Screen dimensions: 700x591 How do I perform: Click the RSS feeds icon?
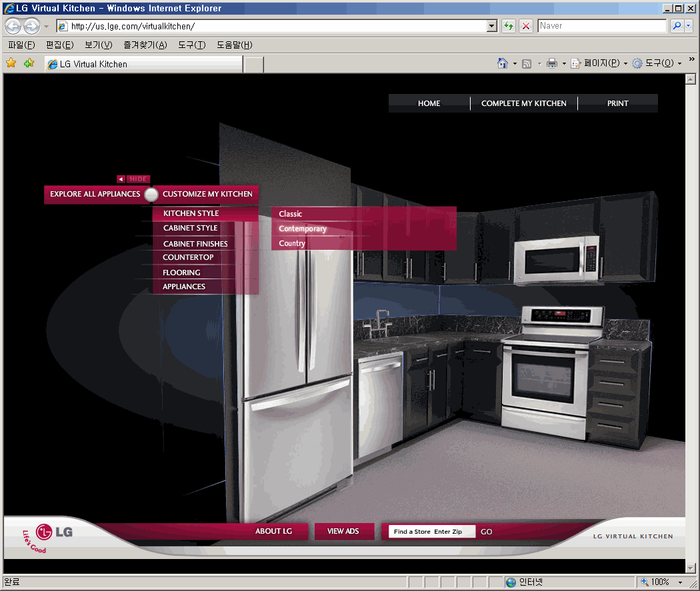[527, 64]
